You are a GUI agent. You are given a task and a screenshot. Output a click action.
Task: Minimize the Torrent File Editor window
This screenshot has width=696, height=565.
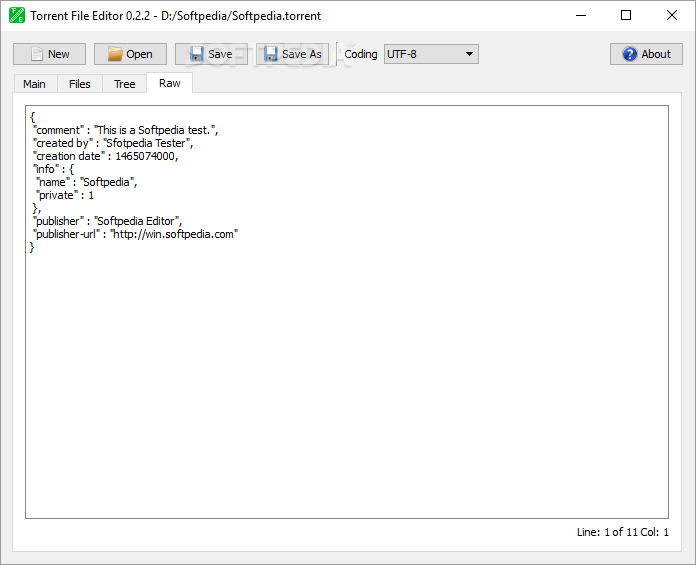coord(581,16)
